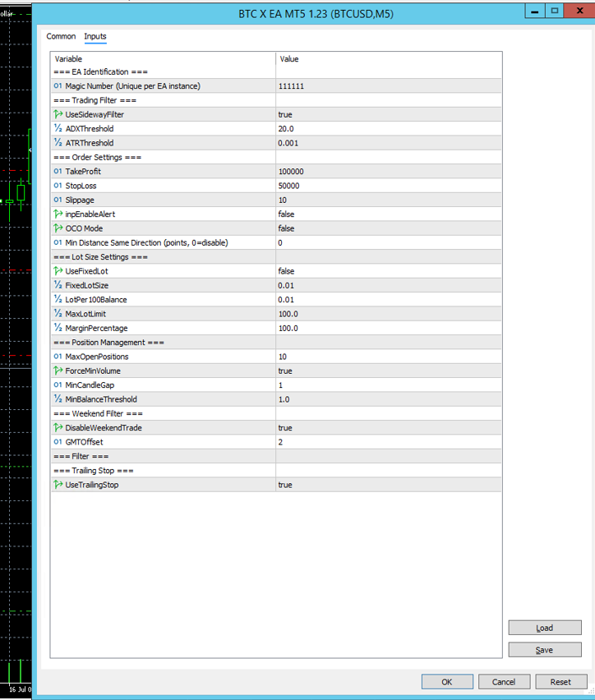
Task: Edit the FixedLotSize value 0.01
Action: tap(389, 285)
